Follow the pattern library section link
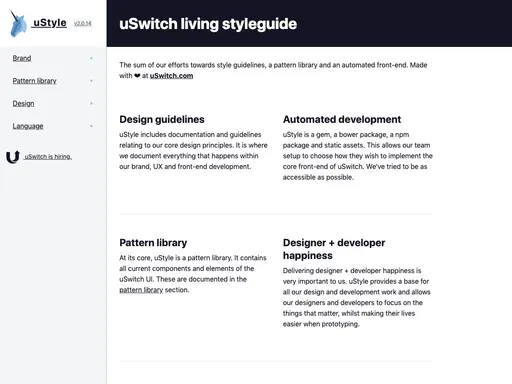512x384 pixels. [x=141, y=290]
